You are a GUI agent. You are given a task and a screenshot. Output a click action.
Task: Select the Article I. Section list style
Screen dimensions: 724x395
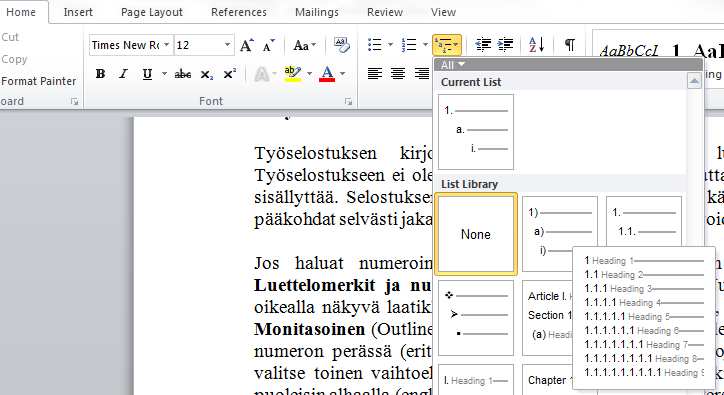(x=548, y=318)
